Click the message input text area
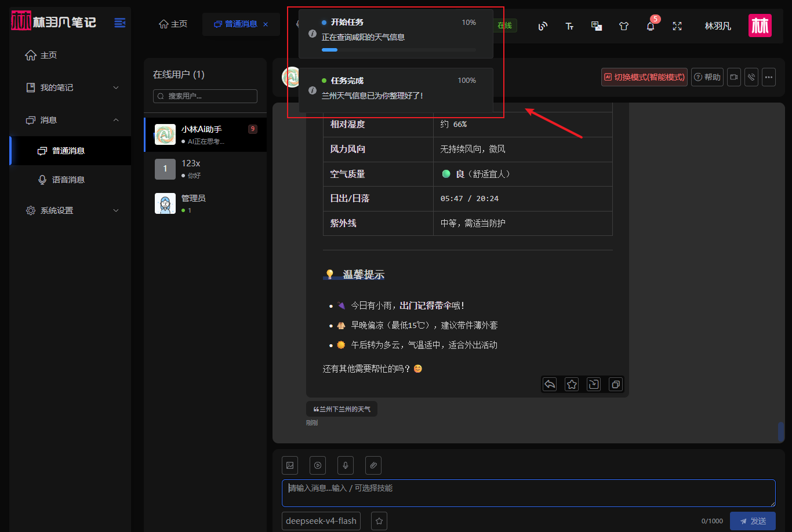 (x=529, y=493)
